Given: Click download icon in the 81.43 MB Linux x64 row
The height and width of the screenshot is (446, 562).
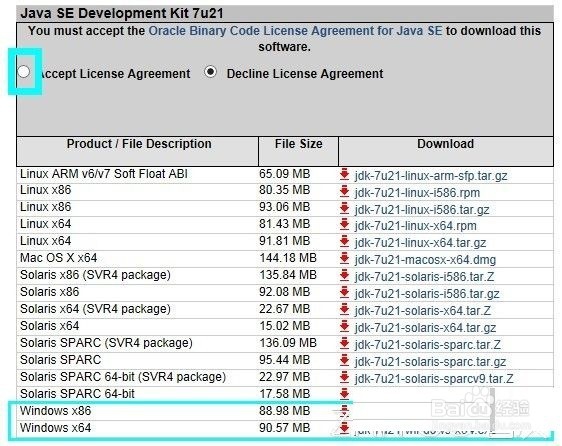Looking at the screenshot, I should [x=344, y=225].
